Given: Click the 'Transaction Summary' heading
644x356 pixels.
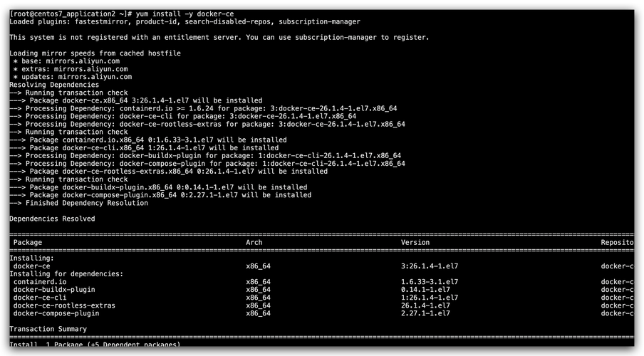Looking at the screenshot, I should pyautogui.click(x=48, y=329).
